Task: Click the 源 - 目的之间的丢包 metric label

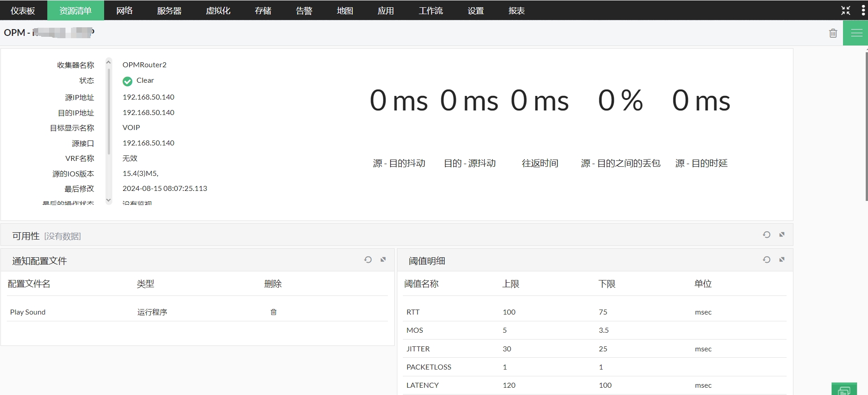Action: pos(621,163)
